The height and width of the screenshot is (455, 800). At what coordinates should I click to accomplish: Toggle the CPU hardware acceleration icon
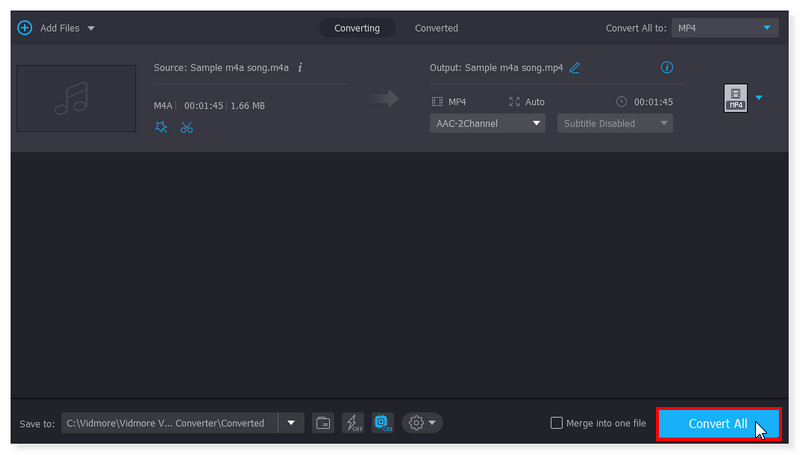[x=382, y=423]
